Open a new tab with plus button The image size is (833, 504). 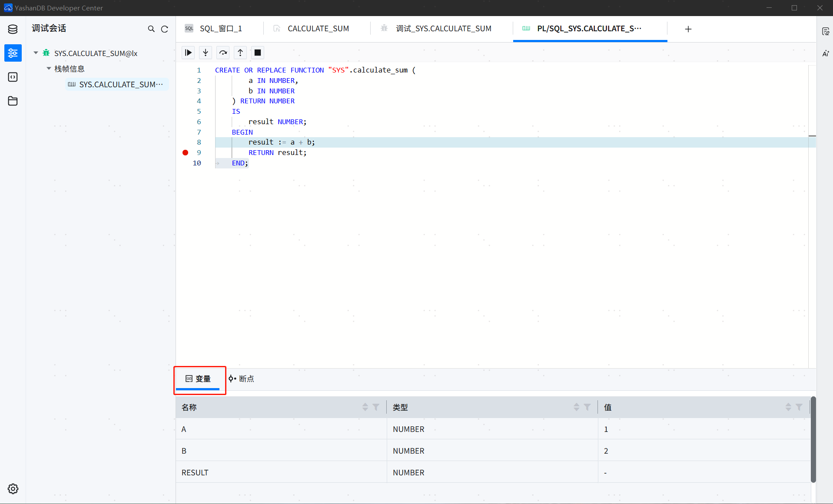click(688, 29)
